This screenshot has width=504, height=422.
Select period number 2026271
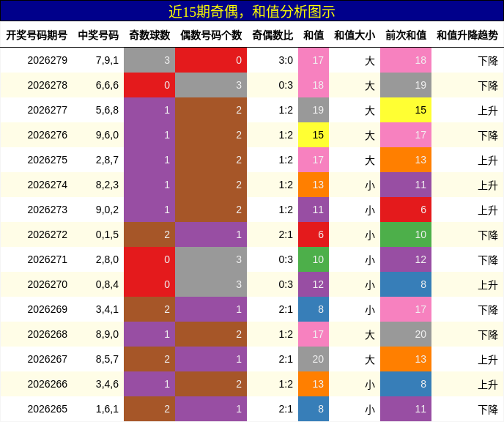click(x=47, y=259)
